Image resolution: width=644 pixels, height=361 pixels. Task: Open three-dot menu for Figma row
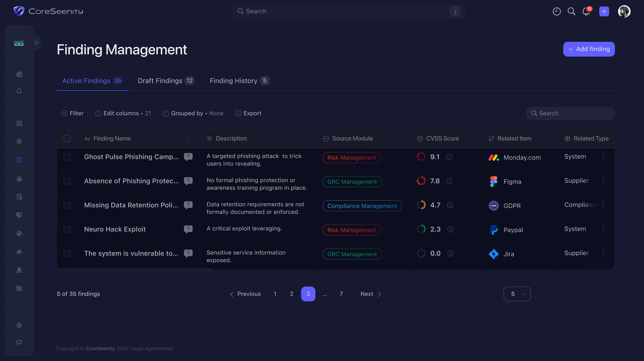(603, 181)
